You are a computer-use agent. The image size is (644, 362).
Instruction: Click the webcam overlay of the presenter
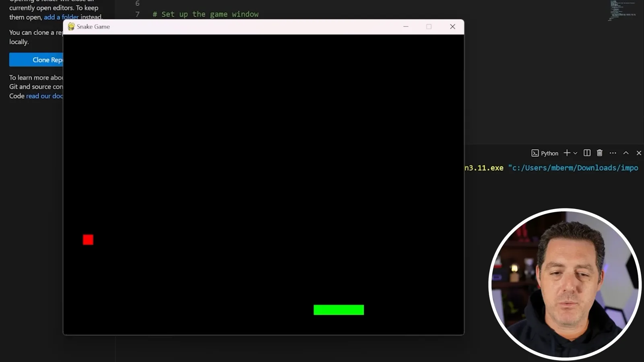click(565, 284)
